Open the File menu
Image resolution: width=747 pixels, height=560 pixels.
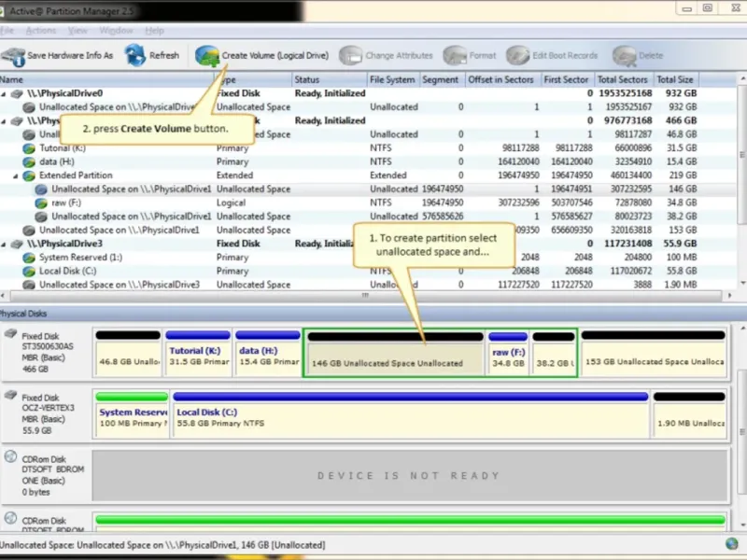point(7,31)
